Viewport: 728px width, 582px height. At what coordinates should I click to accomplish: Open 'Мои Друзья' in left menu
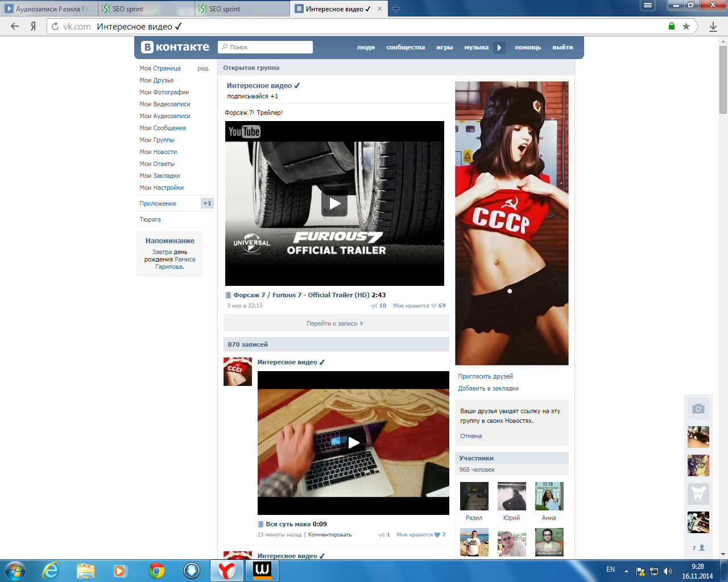point(157,80)
